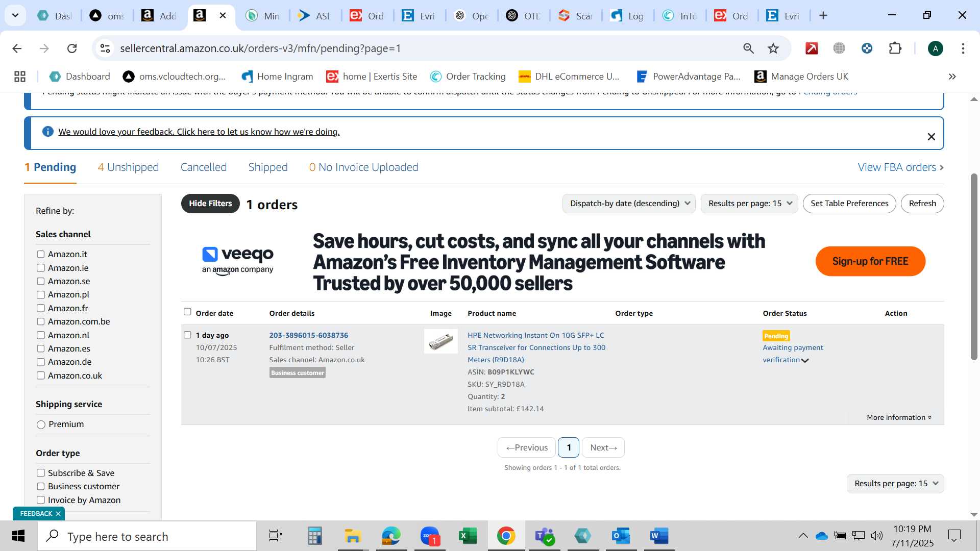Click the info icon in feedback banner
This screenshot has height=551, width=980.
pyautogui.click(x=47, y=132)
